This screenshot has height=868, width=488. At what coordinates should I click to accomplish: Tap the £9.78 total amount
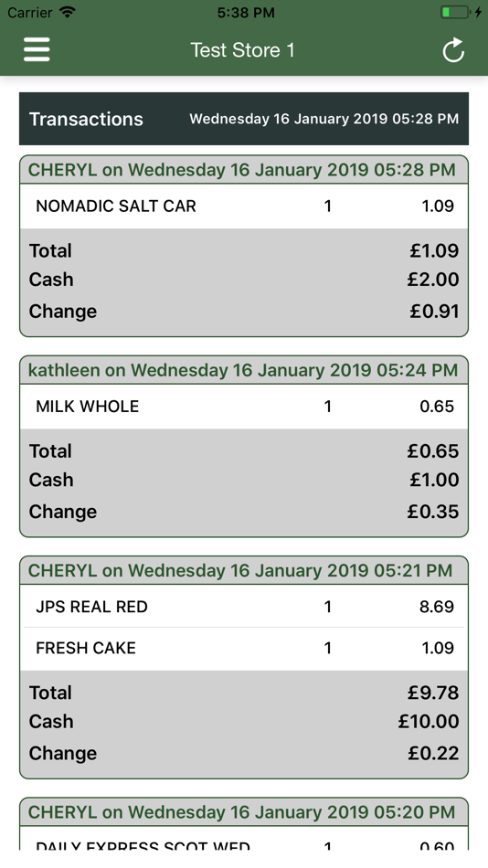433,693
